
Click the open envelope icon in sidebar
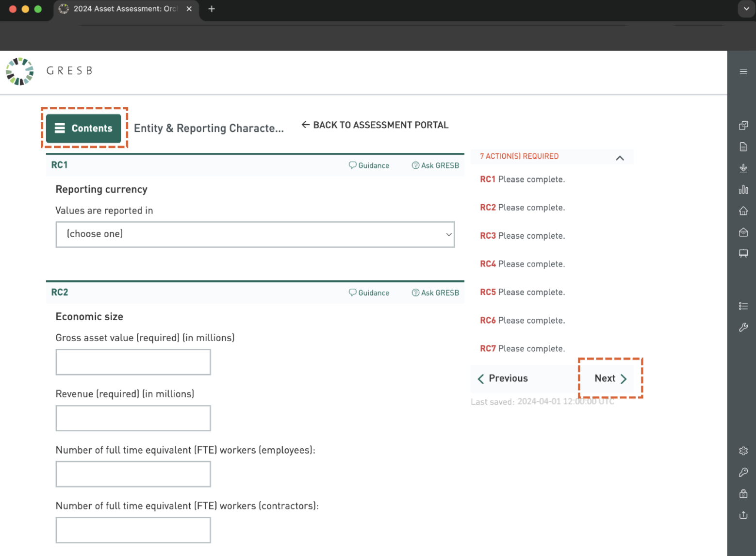743,232
